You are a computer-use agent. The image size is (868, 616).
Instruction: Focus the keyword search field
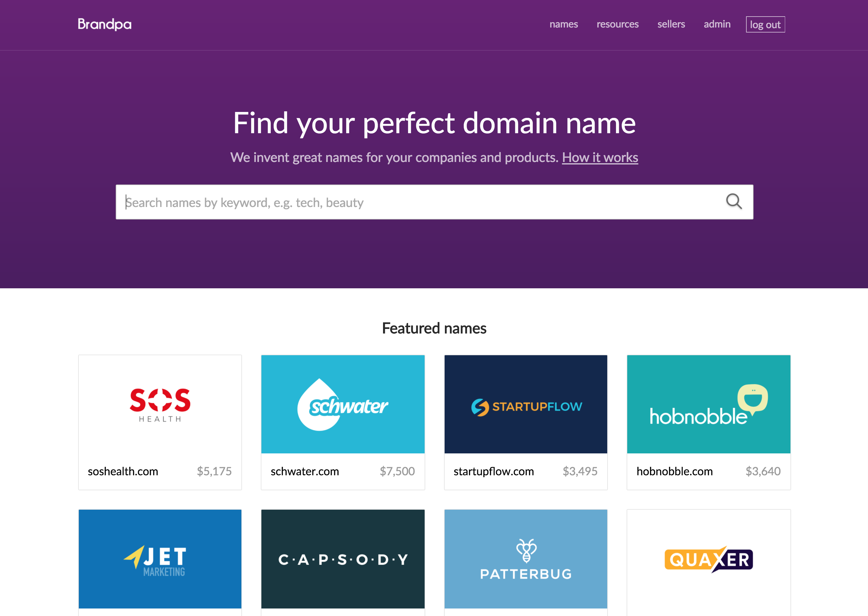[434, 202]
